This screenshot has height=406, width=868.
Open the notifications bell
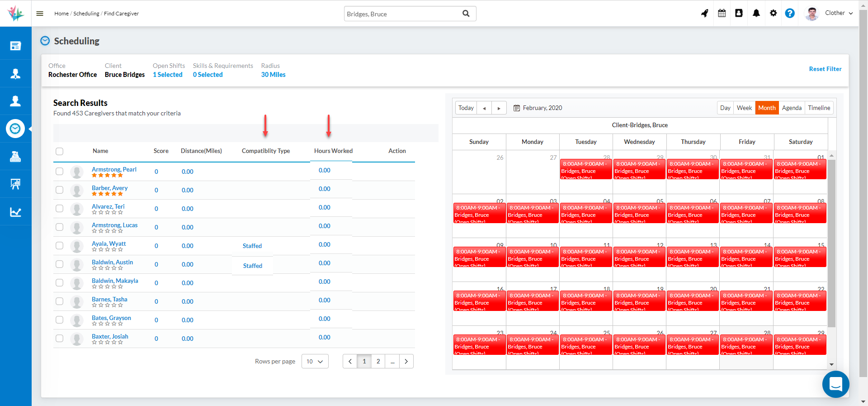[756, 13]
